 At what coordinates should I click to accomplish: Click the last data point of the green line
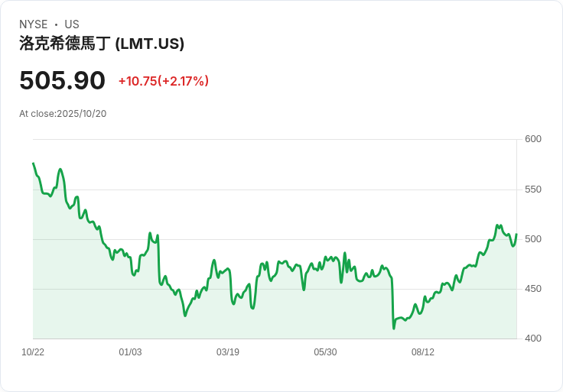tap(516, 235)
